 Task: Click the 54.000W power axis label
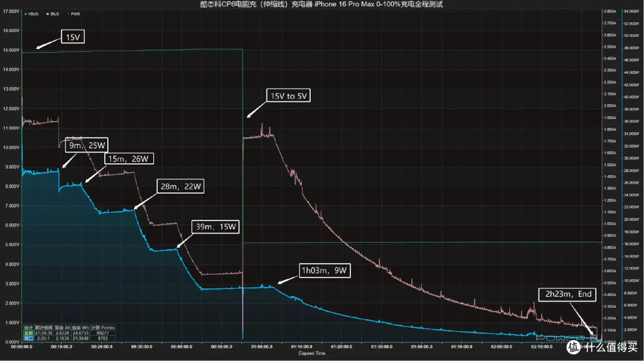click(631, 11)
